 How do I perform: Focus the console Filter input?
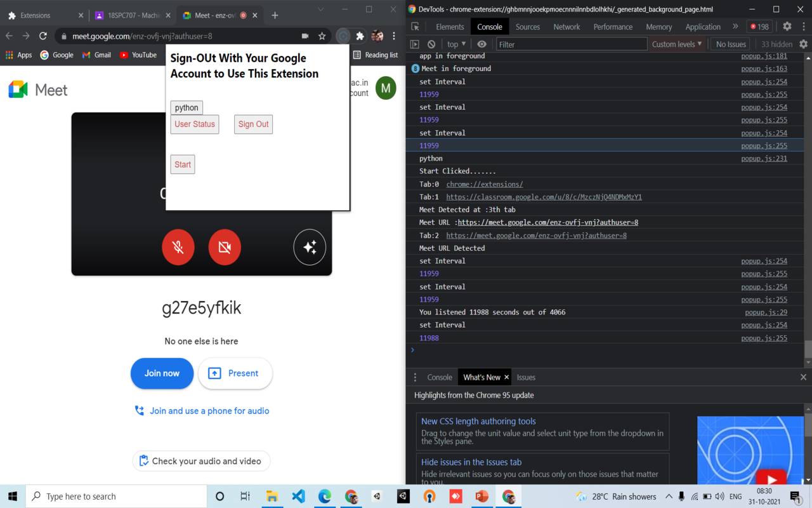[x=571, y=44]
